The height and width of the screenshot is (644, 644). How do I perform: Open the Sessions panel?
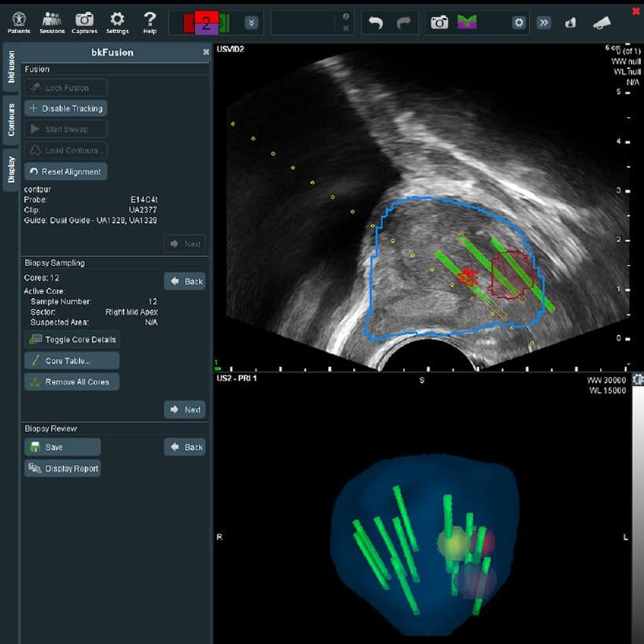51,21
